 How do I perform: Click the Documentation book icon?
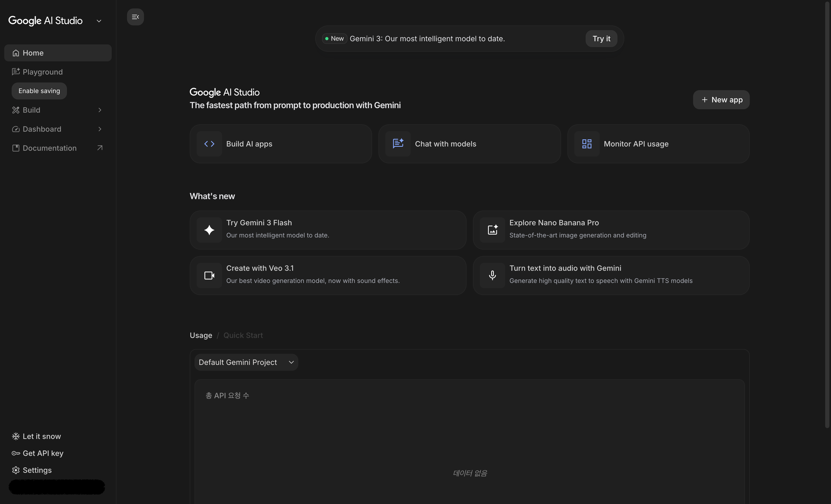tap(16, 148)
